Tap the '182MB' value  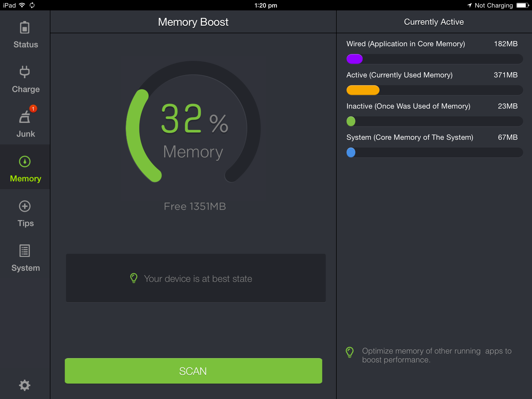click(x=506, y=44)
